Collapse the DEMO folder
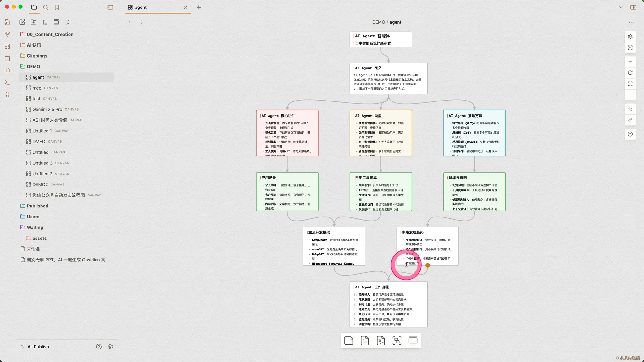 tap(33, 66)
